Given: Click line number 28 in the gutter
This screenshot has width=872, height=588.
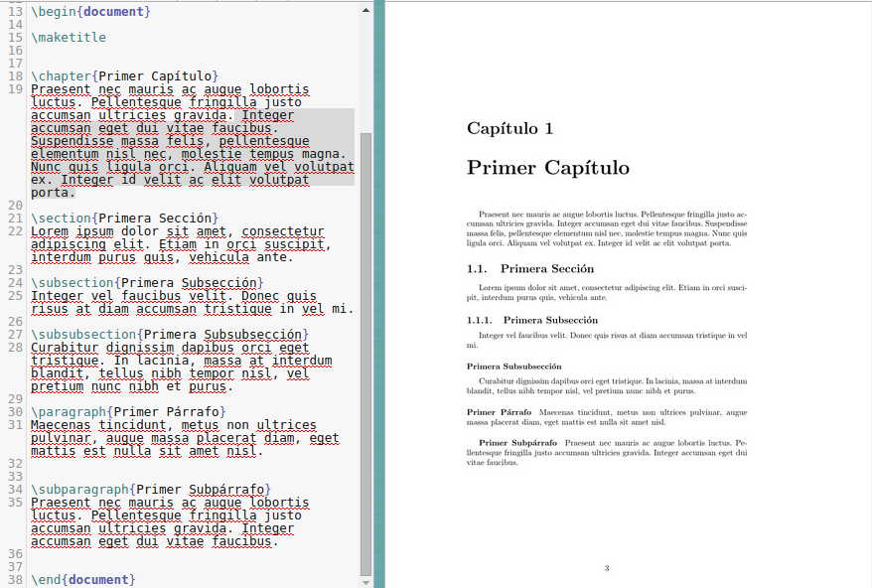Looking at the screenshot, I should (x=16, y=347).
